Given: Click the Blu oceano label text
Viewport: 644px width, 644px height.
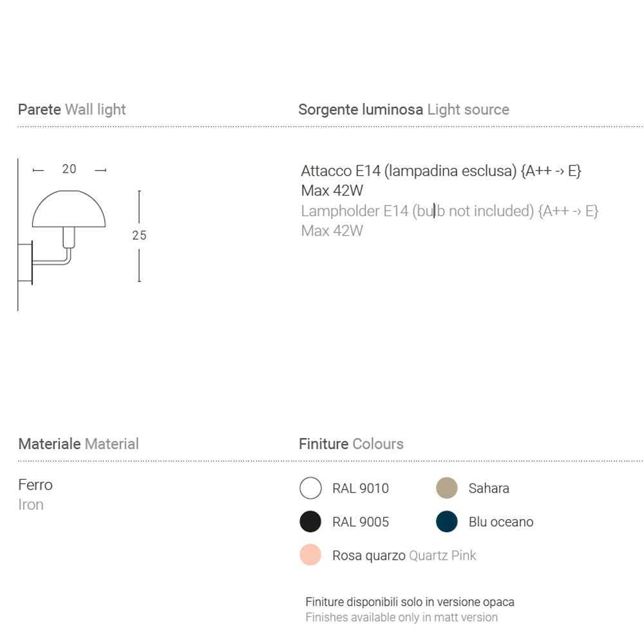Looking at the screenshot, I should point(501,522).
